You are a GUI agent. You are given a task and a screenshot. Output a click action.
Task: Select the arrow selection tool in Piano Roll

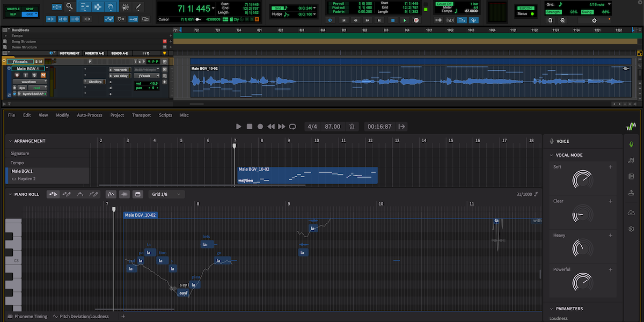click(53, 194)
